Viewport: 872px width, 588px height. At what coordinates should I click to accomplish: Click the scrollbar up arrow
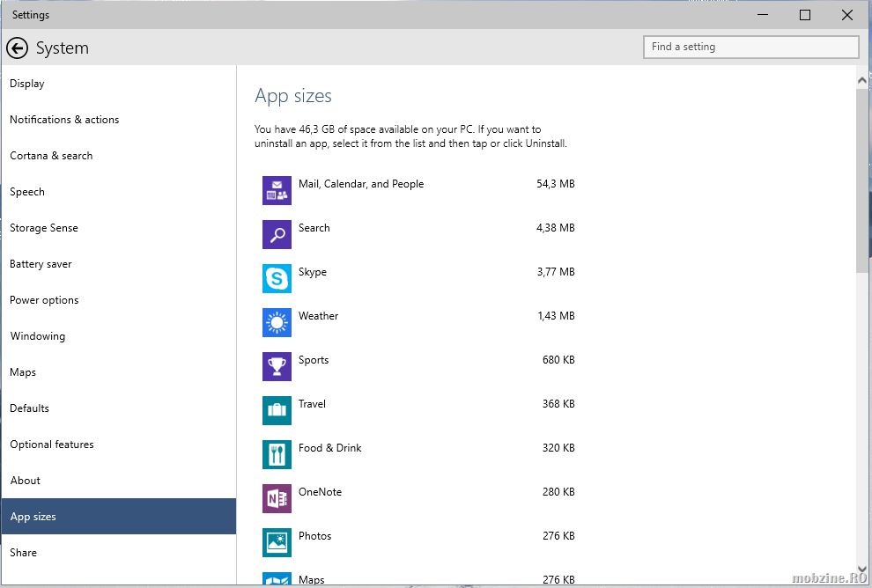pyautogui.click(x=862, y=81)
